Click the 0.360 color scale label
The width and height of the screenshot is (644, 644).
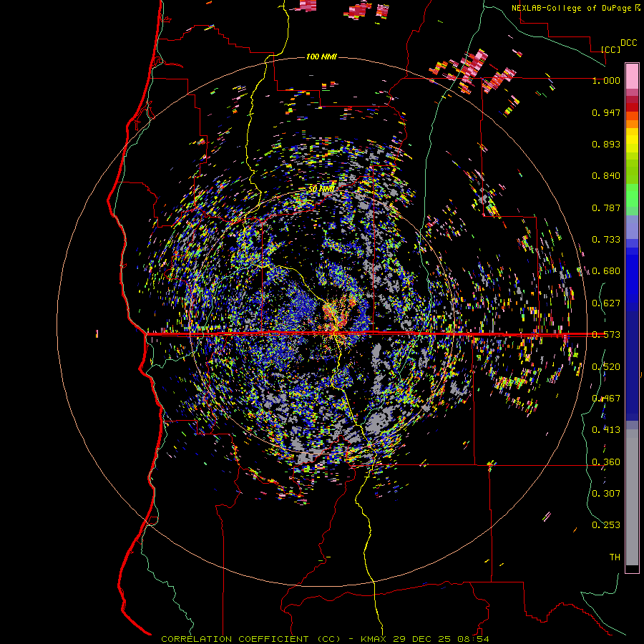pos(606,462)
